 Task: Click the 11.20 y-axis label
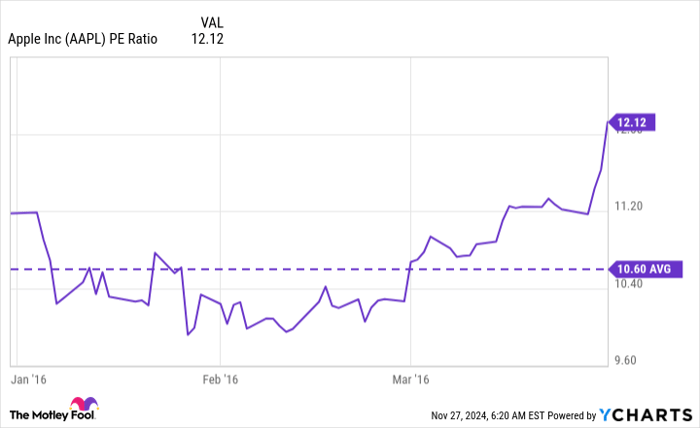pos(632,207)
